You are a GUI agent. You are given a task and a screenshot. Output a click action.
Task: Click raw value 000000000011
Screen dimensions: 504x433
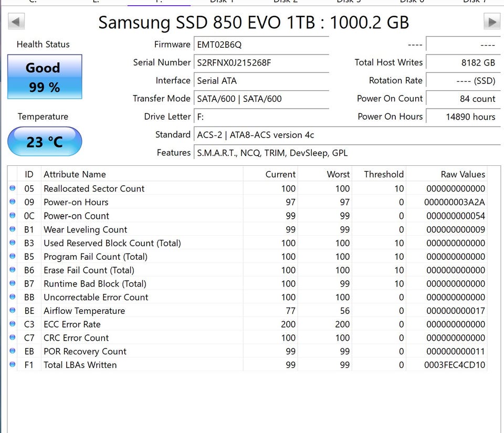click(x=456, y=351)
